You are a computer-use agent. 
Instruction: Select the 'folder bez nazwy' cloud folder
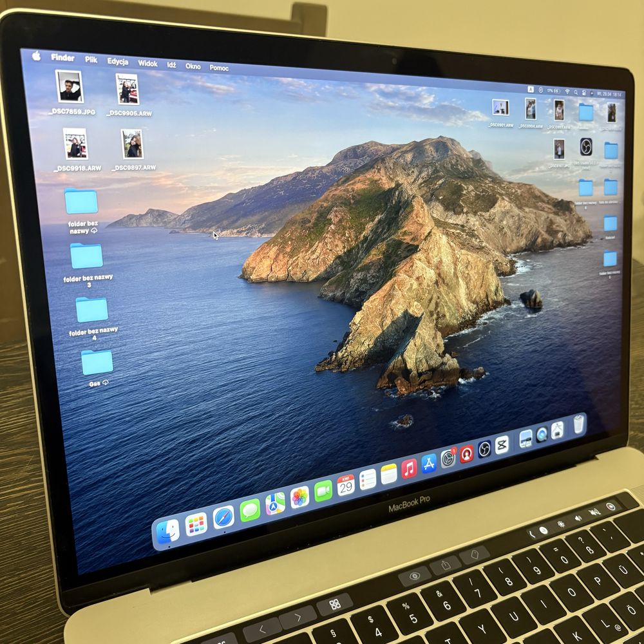tap(81, 201)
